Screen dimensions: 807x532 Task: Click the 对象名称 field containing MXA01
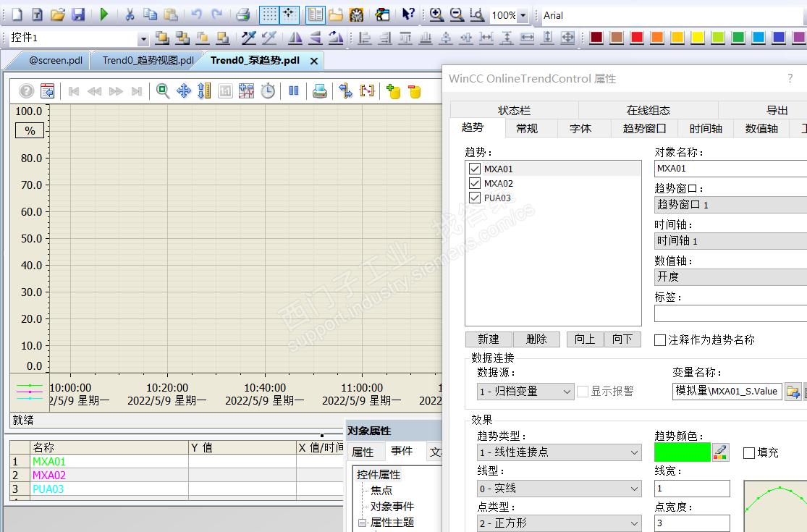(731, 169)
